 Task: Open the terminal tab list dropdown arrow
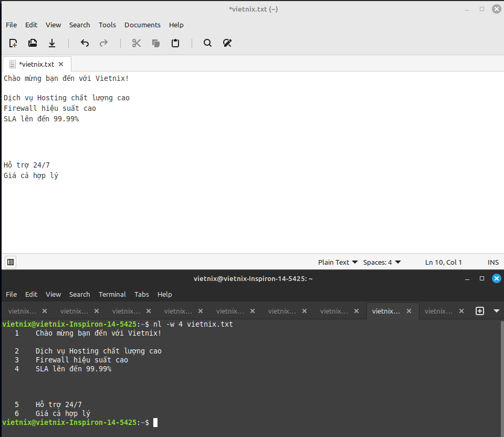pyautogui.click(x=496, y=311)
